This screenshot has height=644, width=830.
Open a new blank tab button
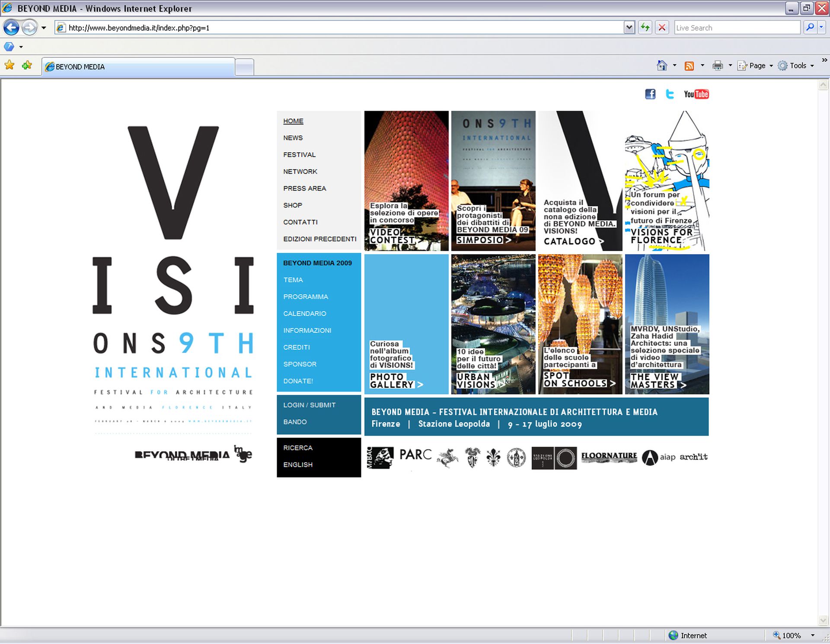click(x=244, y=67)
